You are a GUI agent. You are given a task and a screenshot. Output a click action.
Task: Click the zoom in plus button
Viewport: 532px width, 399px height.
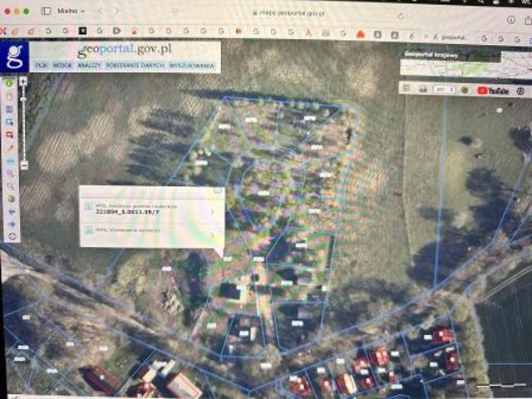25,81
